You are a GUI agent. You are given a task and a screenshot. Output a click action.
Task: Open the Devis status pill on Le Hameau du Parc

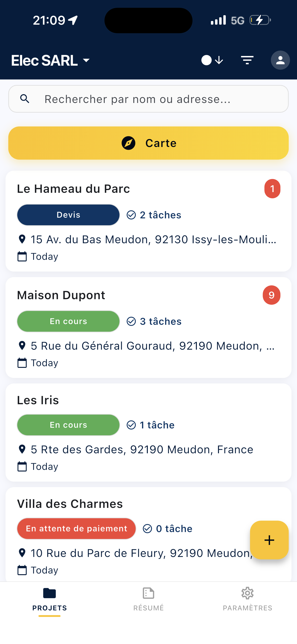click(x=68, y=215)
